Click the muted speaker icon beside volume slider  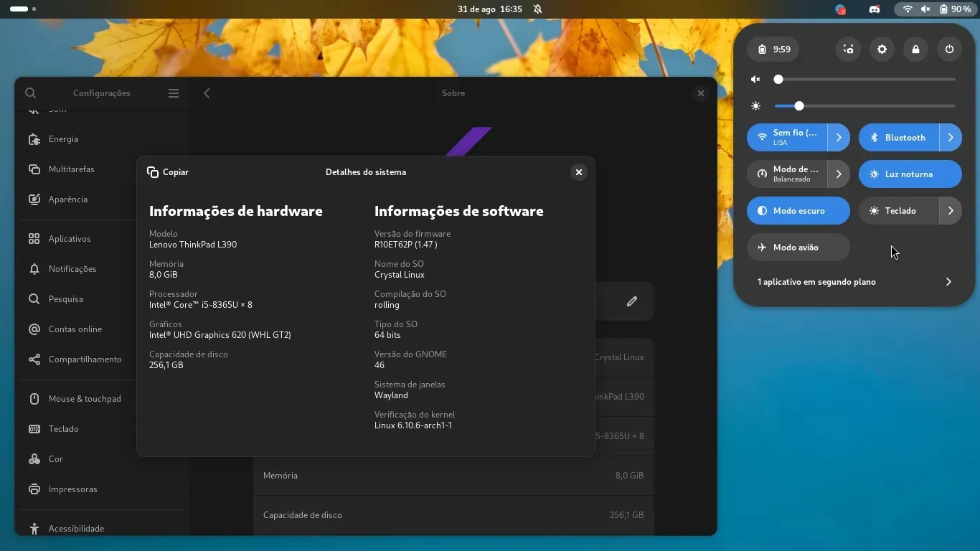click(755, 80)
